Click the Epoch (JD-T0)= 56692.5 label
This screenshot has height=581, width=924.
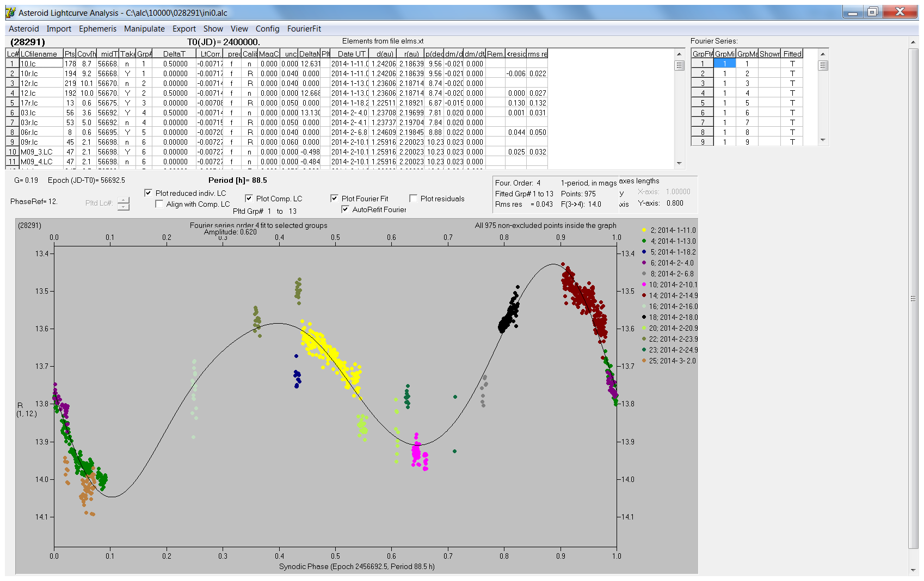pos(87,180)
